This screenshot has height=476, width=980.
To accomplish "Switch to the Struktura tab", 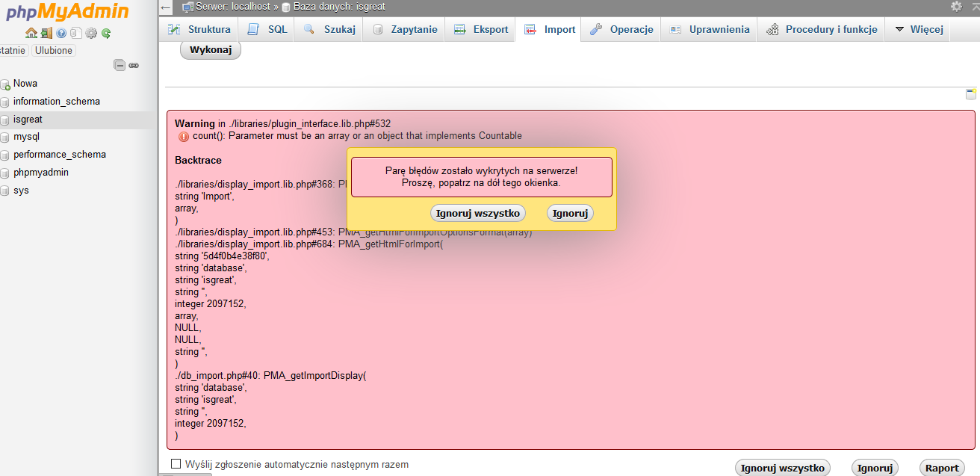I will [x=199, y=29].
